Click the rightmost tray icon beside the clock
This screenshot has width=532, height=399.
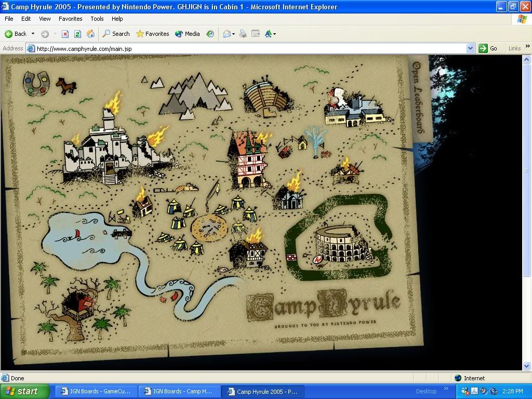click(x=494, y=391)
